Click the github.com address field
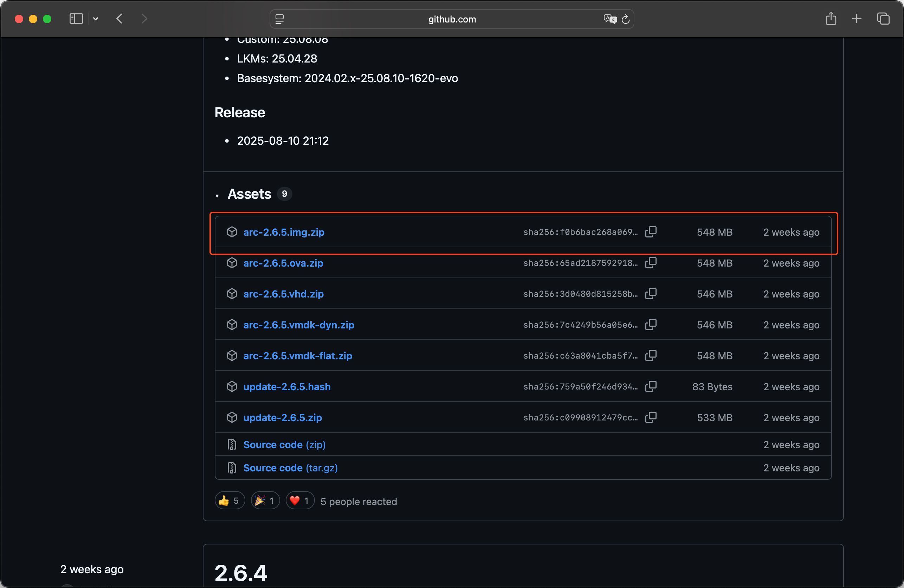904x588 pixels. point(452,19)
